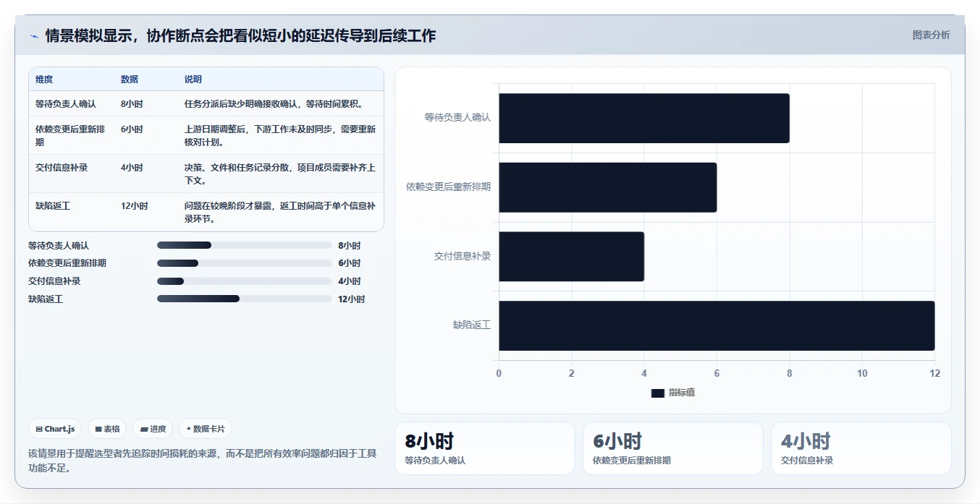Select the 表格 tag chip
This screenshot has height=504, width=980.
107,429
